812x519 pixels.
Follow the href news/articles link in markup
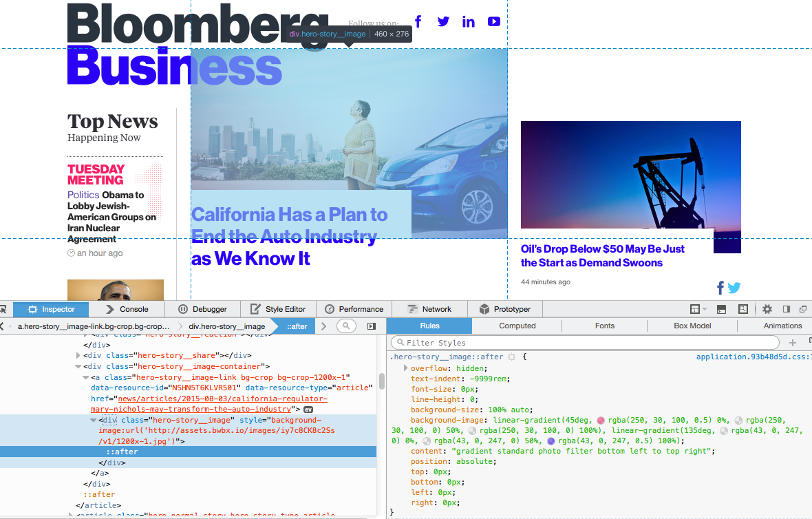click(x=209, y=404)
